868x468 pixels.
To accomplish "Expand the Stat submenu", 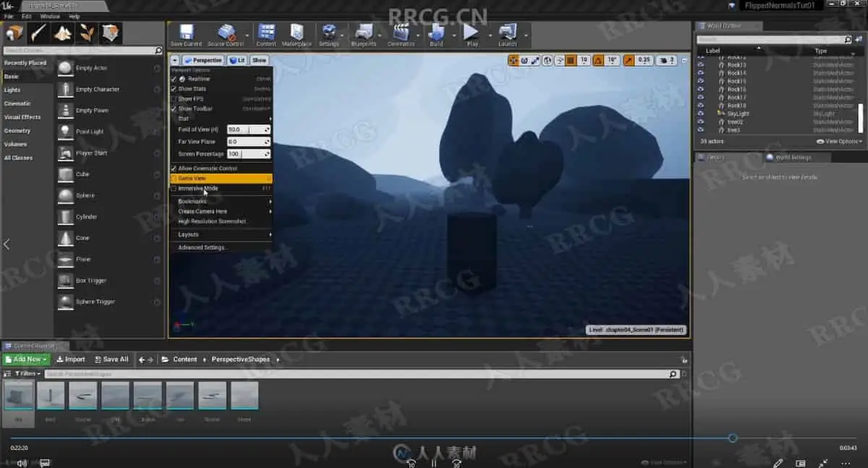I will click(x=221, y=119).
